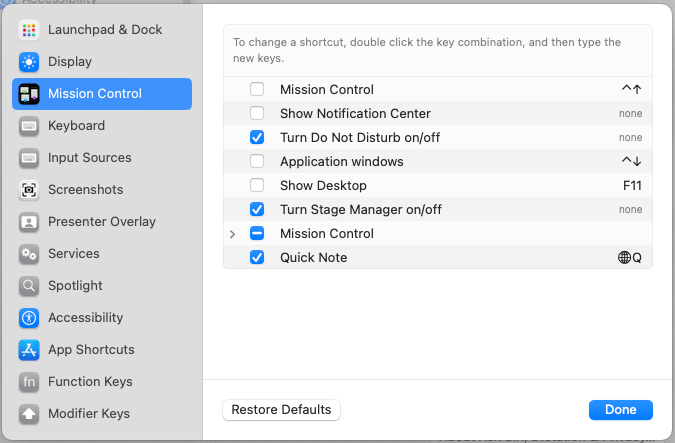Choose Modifier Keys in the sidebar
This screenshot has height=443, width=675.
point(88,414)
